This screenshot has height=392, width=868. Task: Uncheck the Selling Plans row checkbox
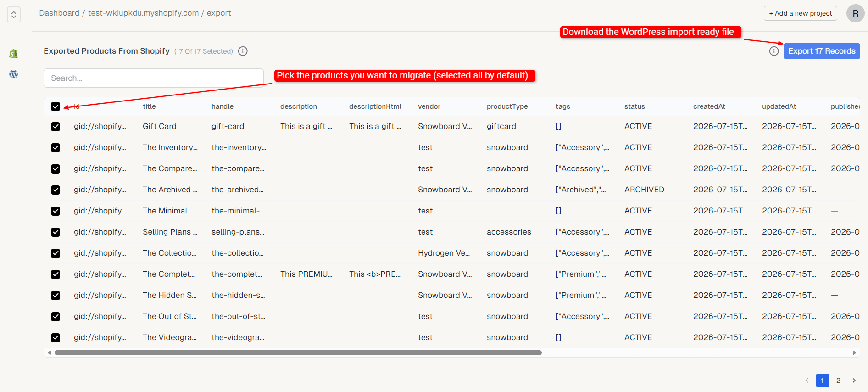[x=56, y=232]
